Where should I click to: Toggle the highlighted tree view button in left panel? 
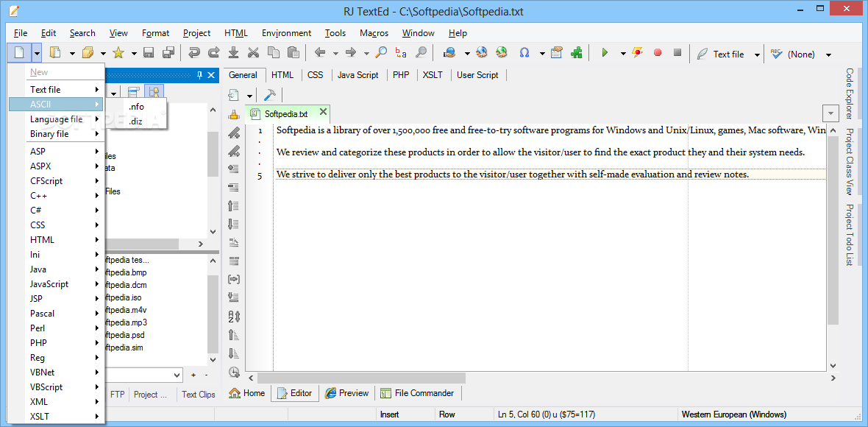click(x=154, y=93)
